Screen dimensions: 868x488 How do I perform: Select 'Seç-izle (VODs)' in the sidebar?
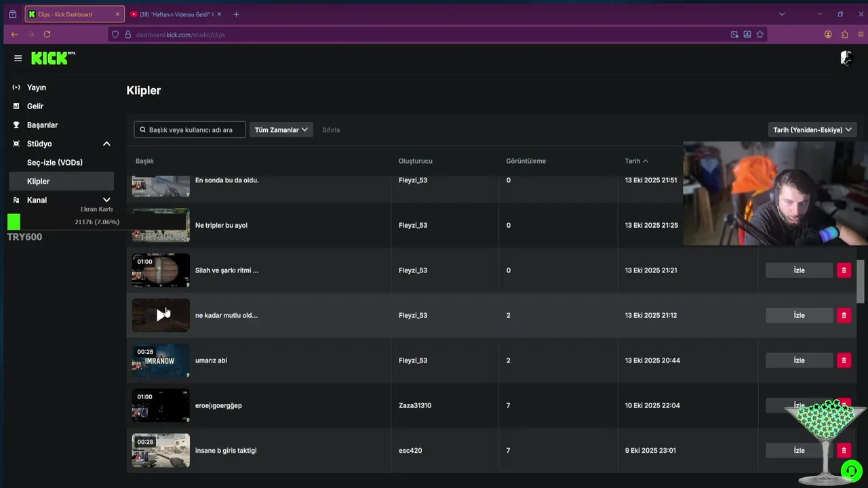click(55, 163)
